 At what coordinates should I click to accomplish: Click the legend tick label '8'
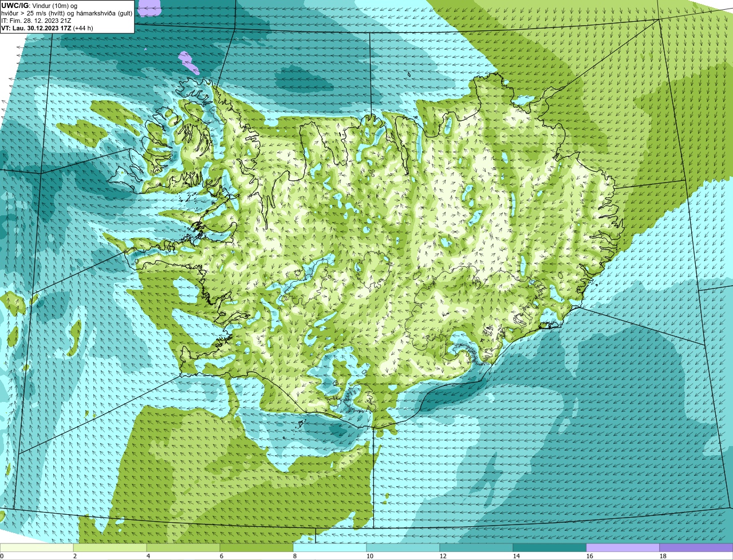pyautogui.click(x=295, y=556)
